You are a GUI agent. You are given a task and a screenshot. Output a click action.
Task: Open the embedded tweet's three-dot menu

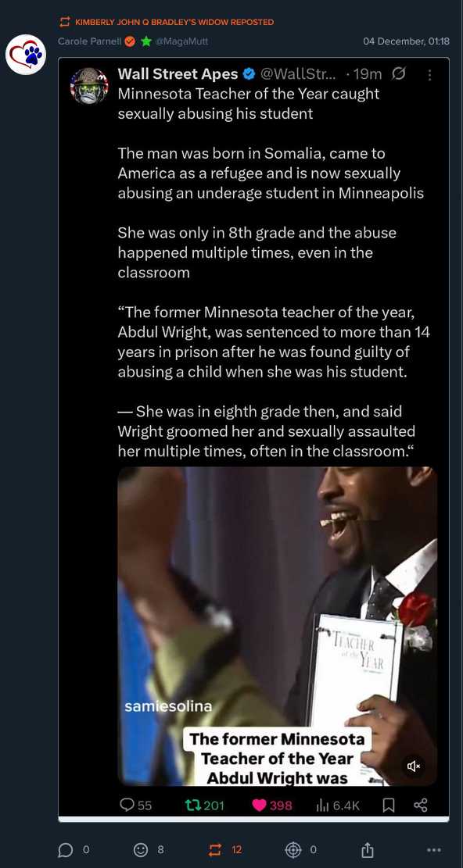(429, 74)
